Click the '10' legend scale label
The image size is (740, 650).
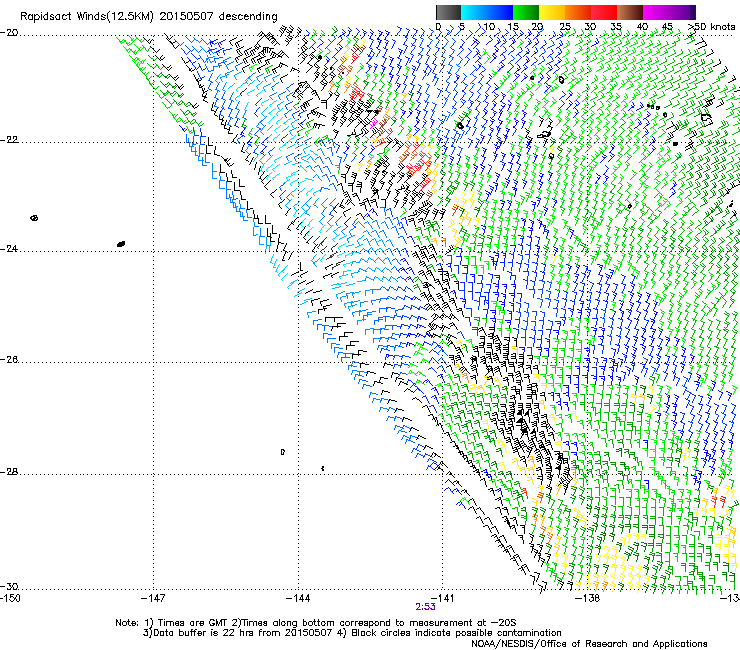(x=489, y=27)
